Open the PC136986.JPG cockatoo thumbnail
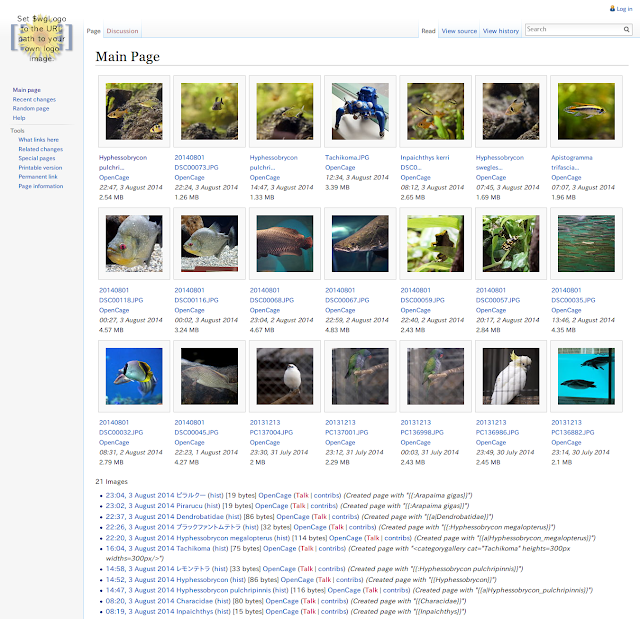 (511, 376)
